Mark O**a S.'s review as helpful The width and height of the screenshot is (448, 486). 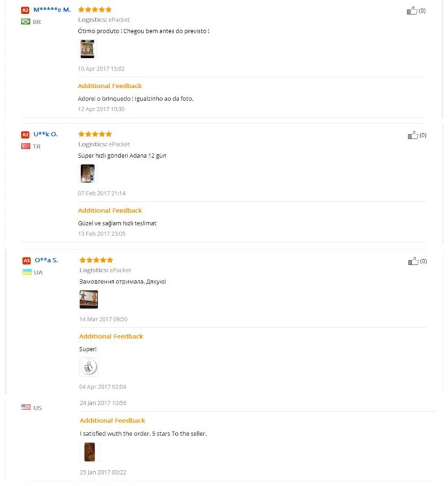click(x=413, y=261)
